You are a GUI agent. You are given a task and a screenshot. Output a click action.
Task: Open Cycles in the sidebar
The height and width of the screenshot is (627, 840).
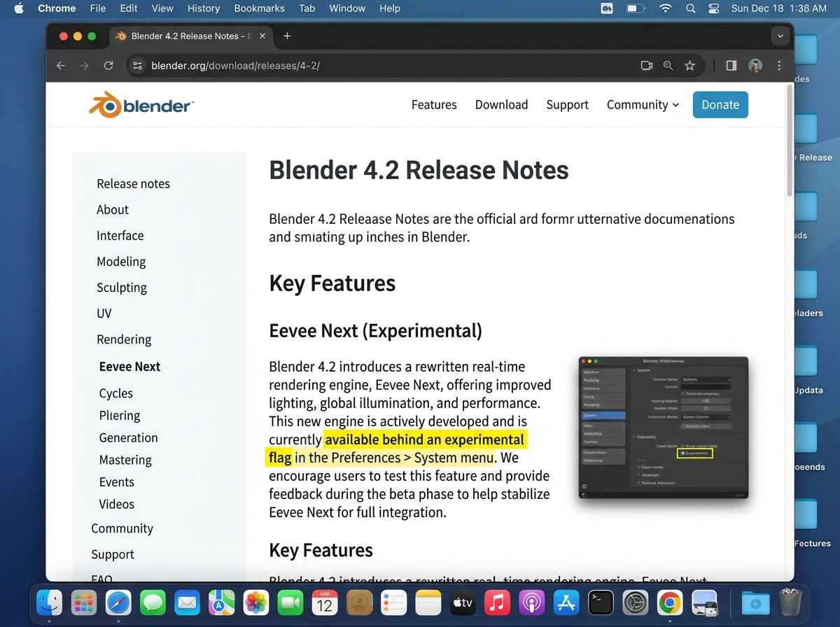[116, 393]
